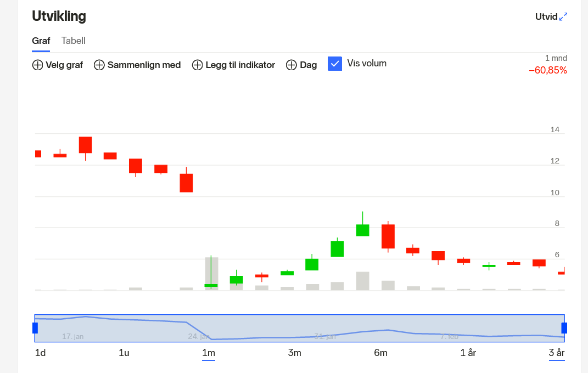The image size is (588, 373).
Task: Select the 3 år time range
Action: click(556, 353)
